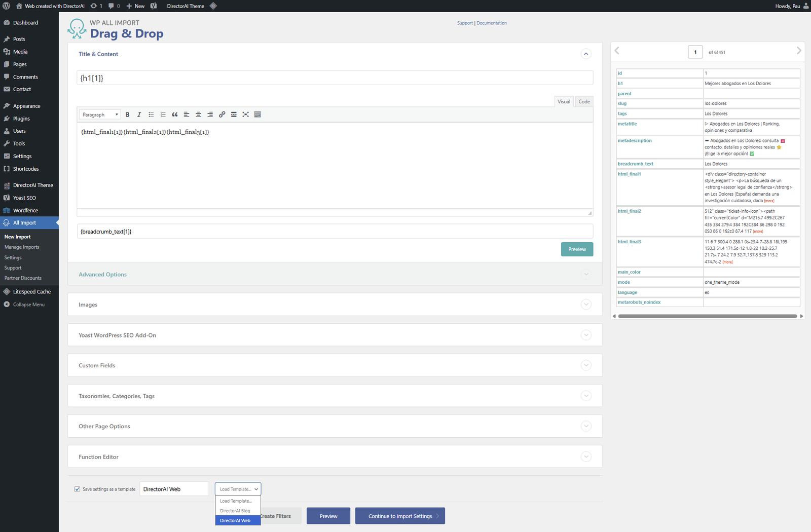Viewport: 811px width, 532px height.
Task: Add a blockquote to the content
Action: click(175, 114)
